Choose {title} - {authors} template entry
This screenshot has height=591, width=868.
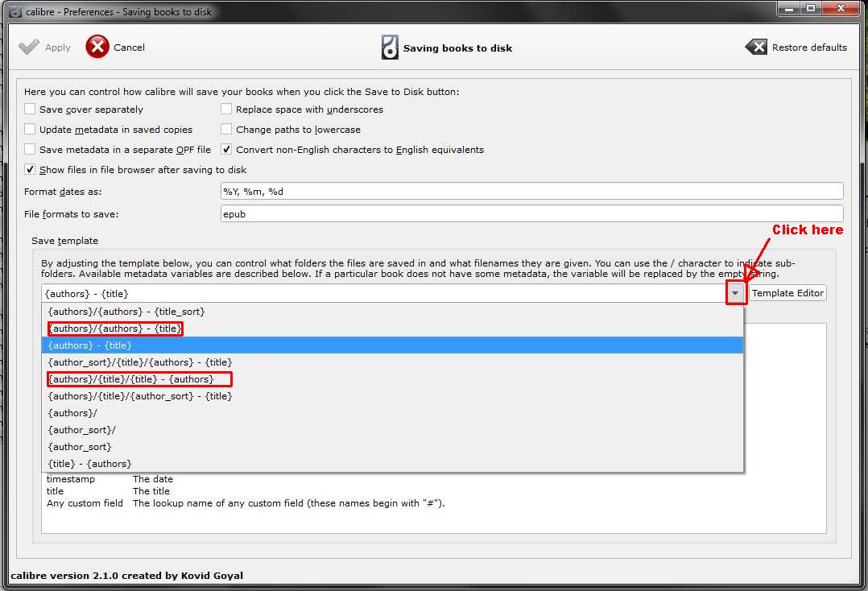coord(392,464)
